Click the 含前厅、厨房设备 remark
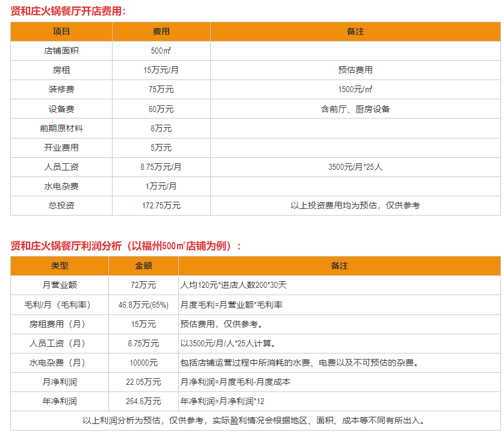The height and width of the screenshot is (433, 504). tap(355, 109)
